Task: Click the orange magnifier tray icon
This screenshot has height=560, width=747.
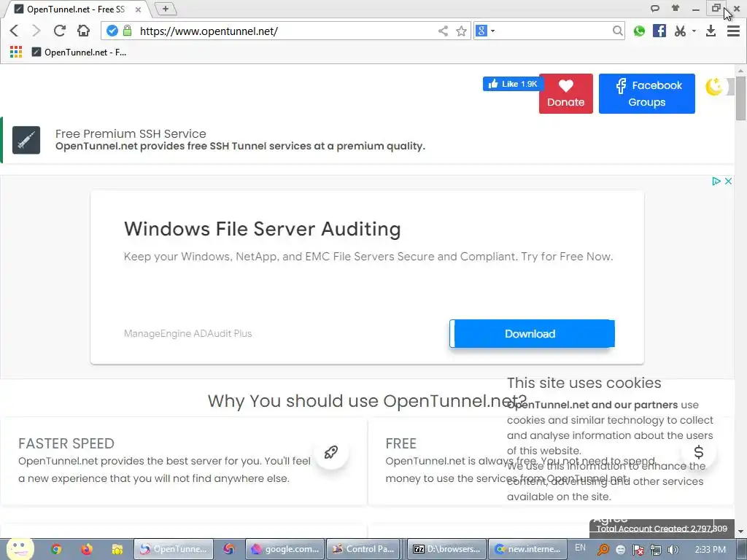Action: click(x=603, y=550)
